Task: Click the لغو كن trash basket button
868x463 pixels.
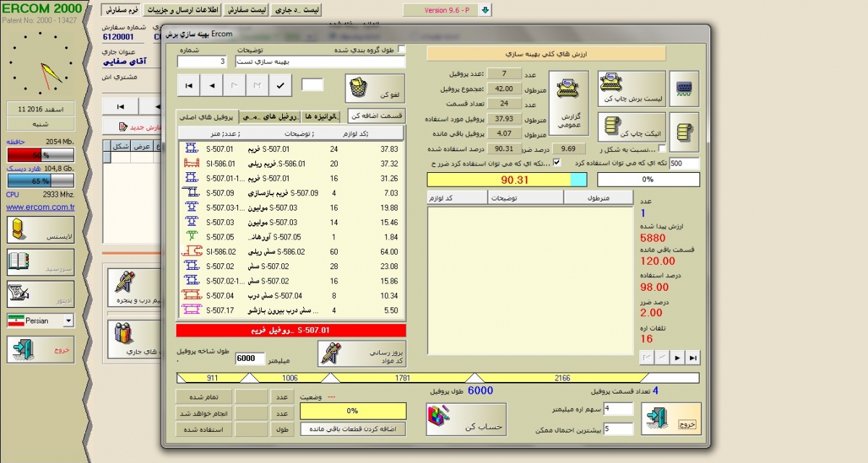Action: [375, 89]
